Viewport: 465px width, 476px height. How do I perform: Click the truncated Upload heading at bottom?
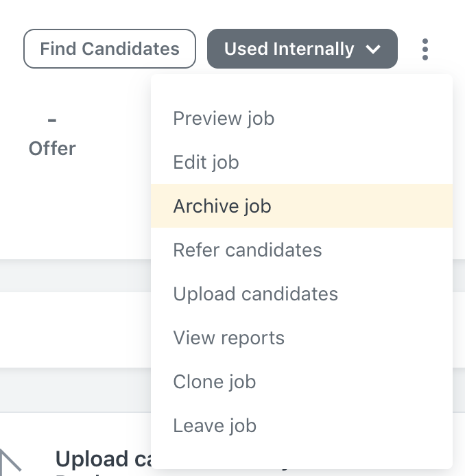(x=103, y=459)
